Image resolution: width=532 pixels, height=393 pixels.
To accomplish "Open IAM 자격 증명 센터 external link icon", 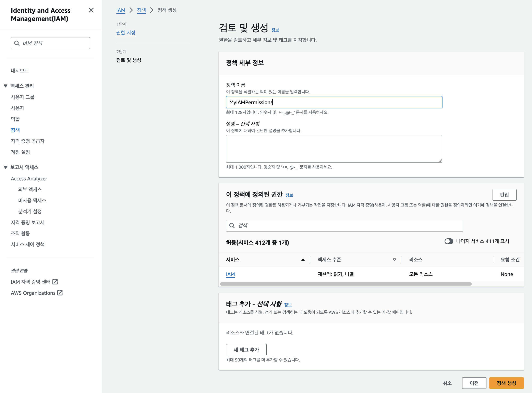I will [55, 282].
